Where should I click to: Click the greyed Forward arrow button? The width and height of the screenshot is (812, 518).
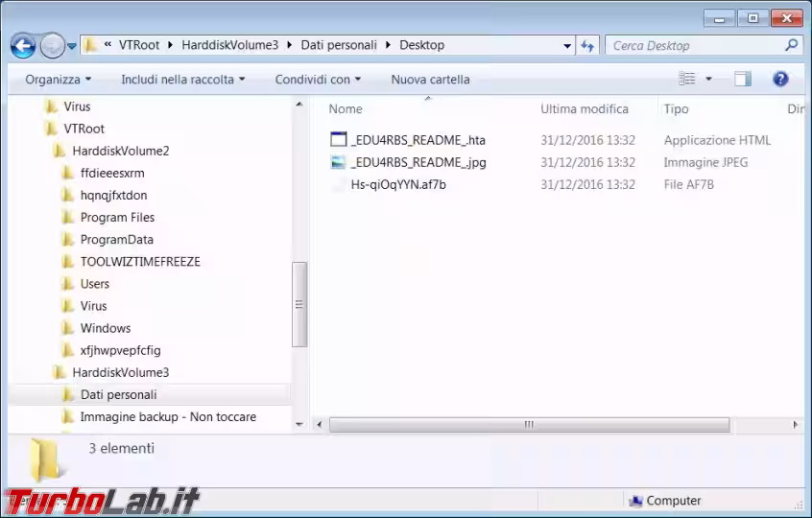pos(52,46)
